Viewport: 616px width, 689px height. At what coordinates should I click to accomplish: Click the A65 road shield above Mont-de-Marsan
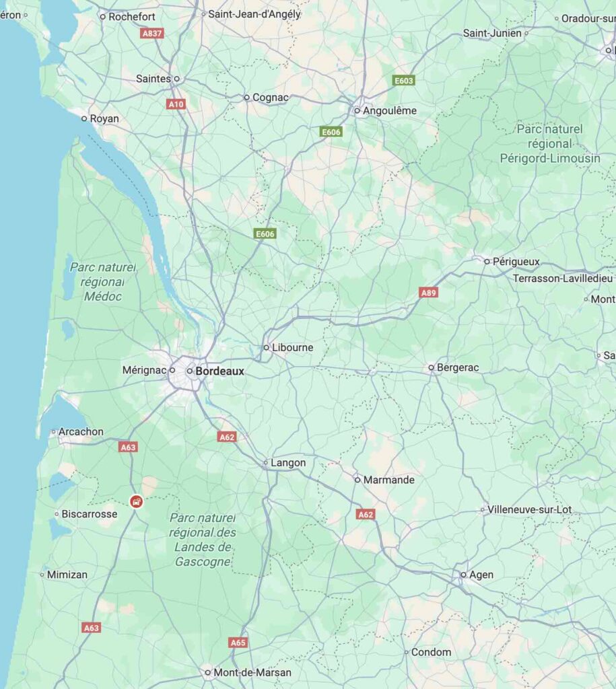(x=238, y=643)
